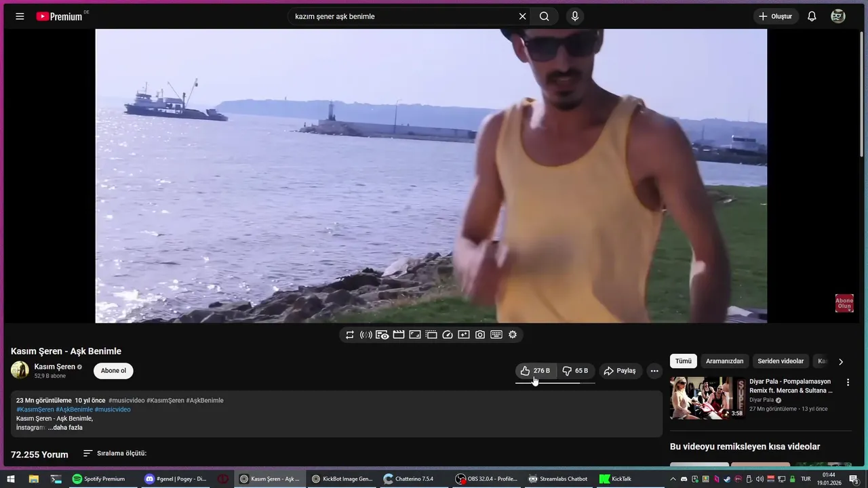Switch to KickBot Image Gen taskbar window
Screen dimensions: 868x488
[343, 479]
